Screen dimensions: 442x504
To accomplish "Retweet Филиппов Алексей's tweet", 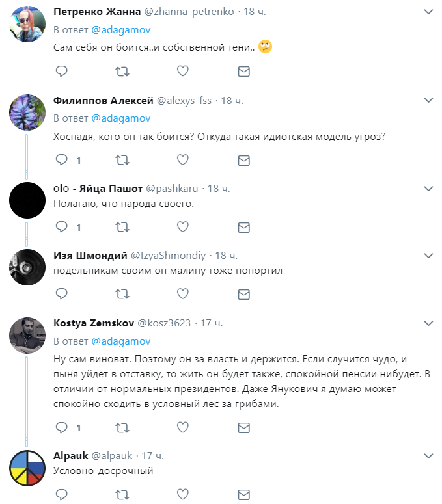I will pyautogui.click(x=122, y=160).
